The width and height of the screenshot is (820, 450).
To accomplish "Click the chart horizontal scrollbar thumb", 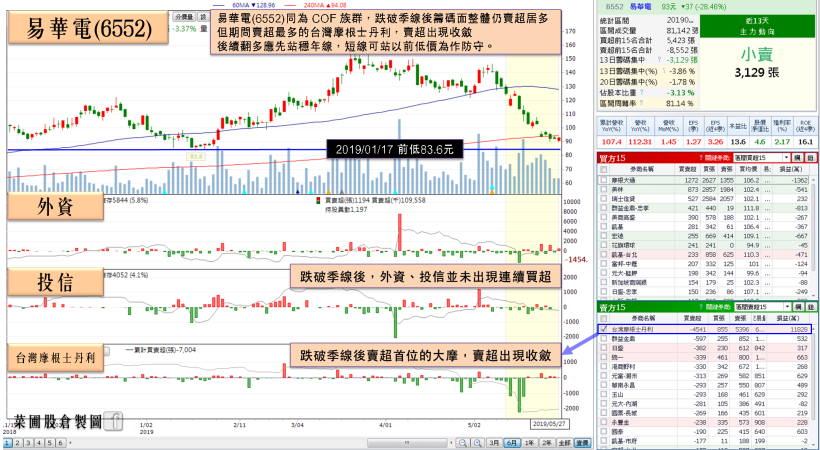I will 407,443.
